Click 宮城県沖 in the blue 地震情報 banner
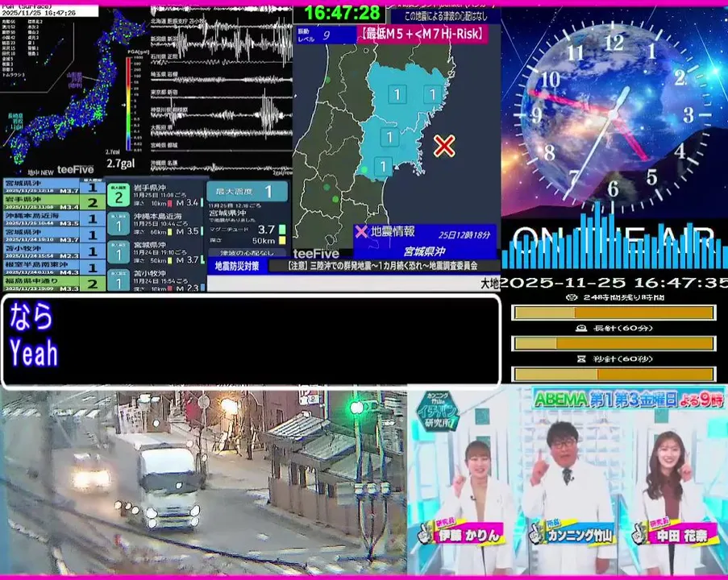728x580 pixels. pos(424,251)
